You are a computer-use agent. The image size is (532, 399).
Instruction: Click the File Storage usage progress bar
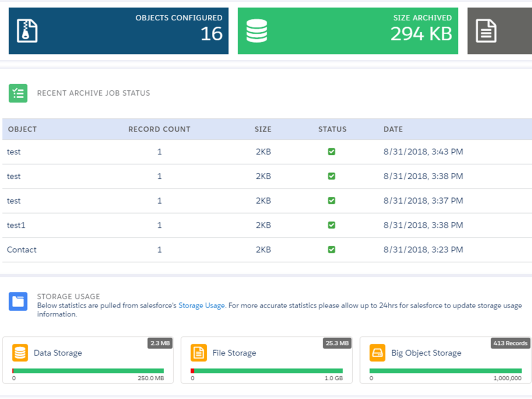pos(267,371)
